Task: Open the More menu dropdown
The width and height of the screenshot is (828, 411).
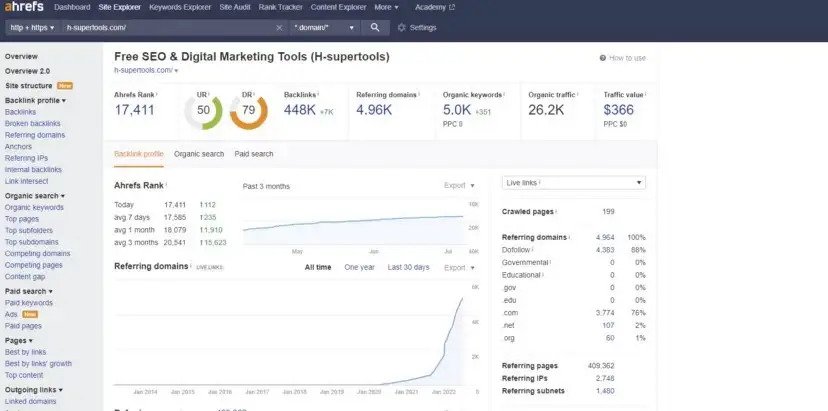Action: point(387,7)
